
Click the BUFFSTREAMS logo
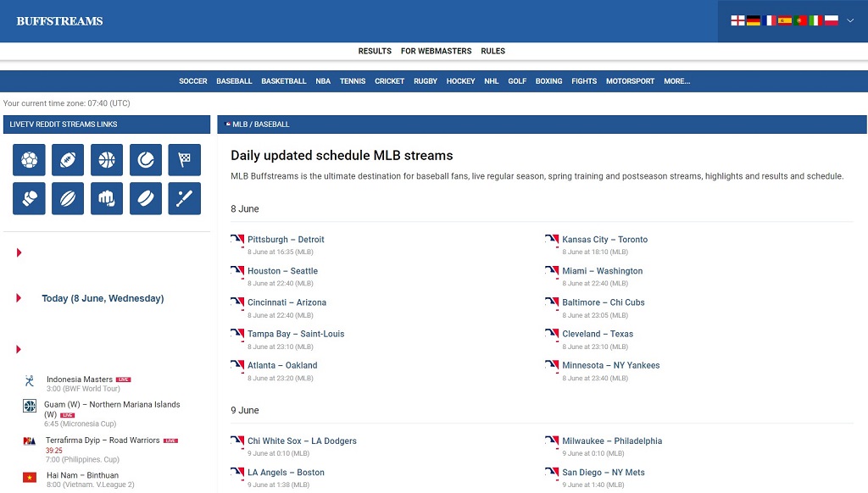(x=60, y=21)
